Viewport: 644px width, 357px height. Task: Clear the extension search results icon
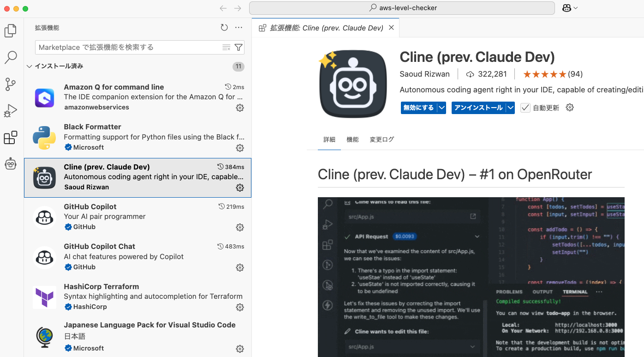tap(226, 47)
